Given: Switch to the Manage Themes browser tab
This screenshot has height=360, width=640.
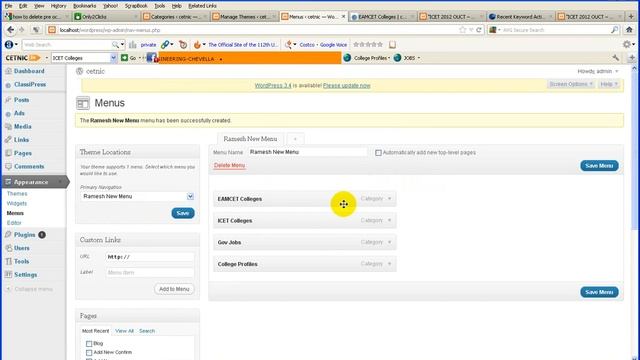Looking at the screenshot, I should pyautogui.click(x=244, y=16).
